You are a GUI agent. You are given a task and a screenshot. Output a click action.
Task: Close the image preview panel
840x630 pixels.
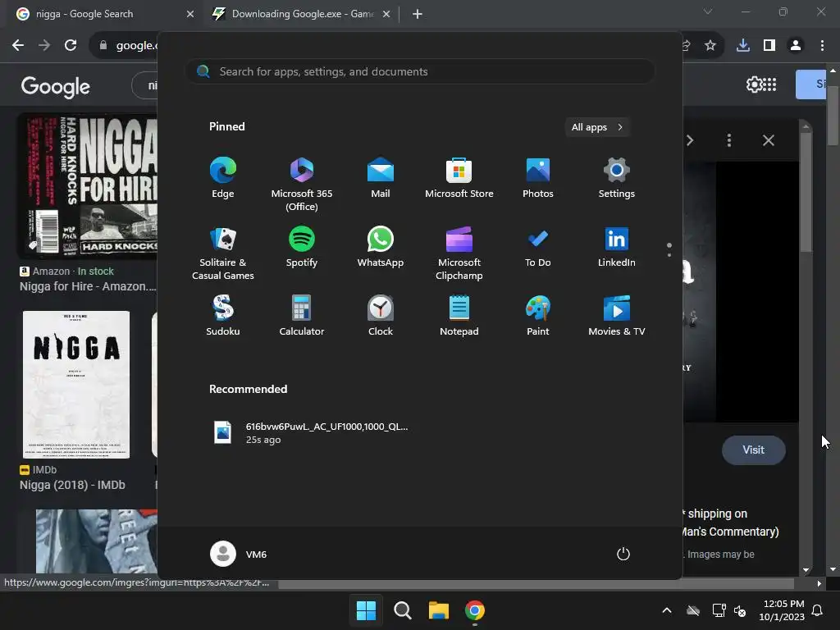click(x=768, y=140)
